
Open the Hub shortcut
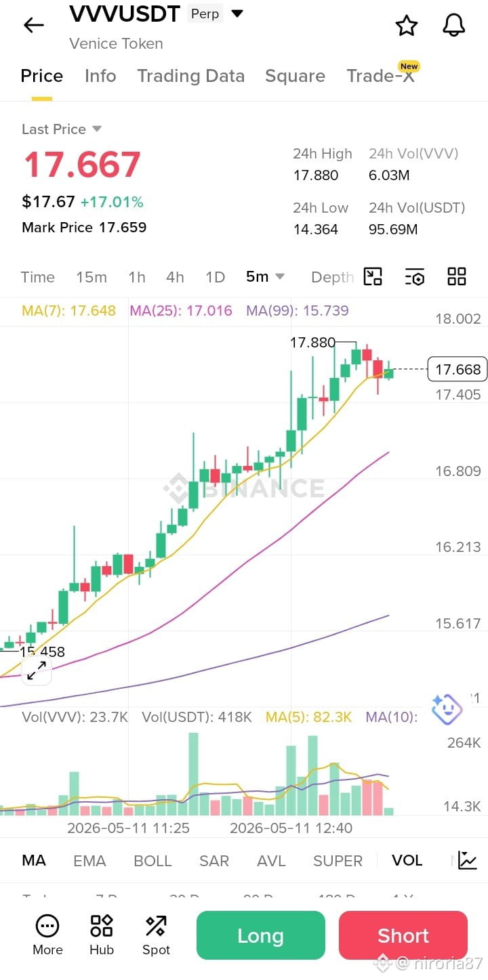click(102, 935)
